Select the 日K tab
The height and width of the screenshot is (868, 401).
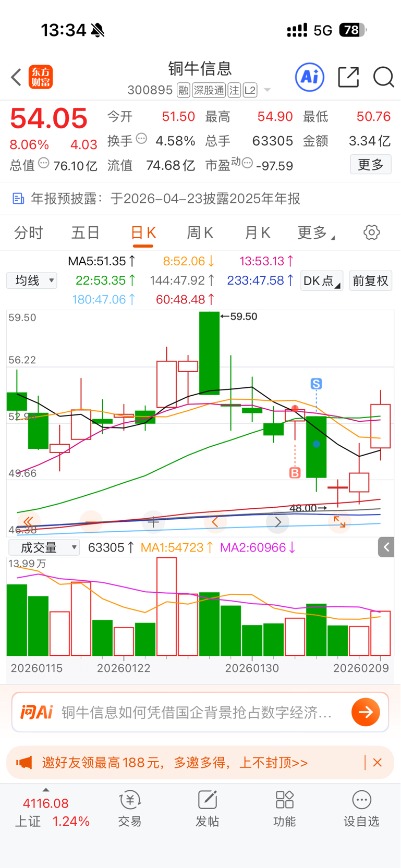click(143, 233)
